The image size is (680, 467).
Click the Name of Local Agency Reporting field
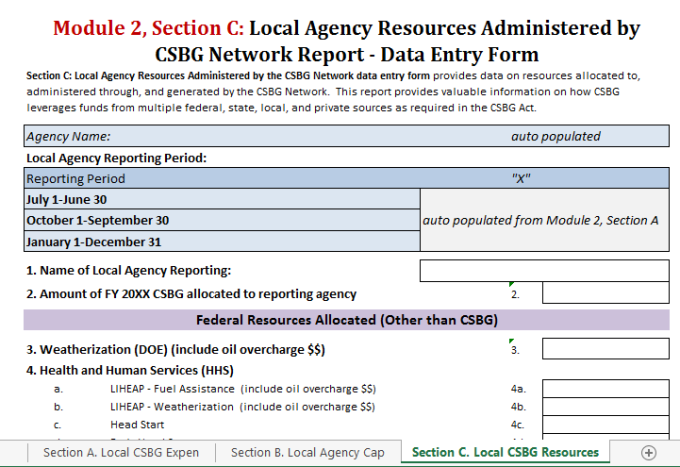tap(544, 270)
